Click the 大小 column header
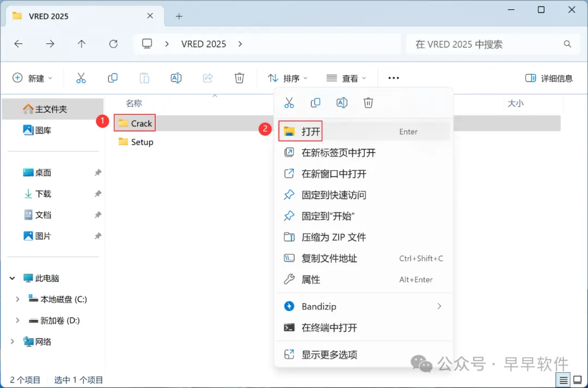588x388 pixels. tap(515, 103)
